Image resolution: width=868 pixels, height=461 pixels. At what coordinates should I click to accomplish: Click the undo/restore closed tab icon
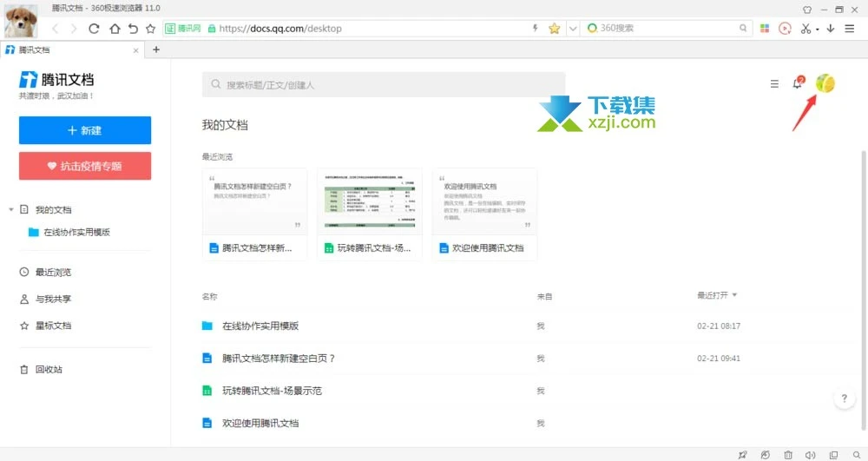pos(133,29)
